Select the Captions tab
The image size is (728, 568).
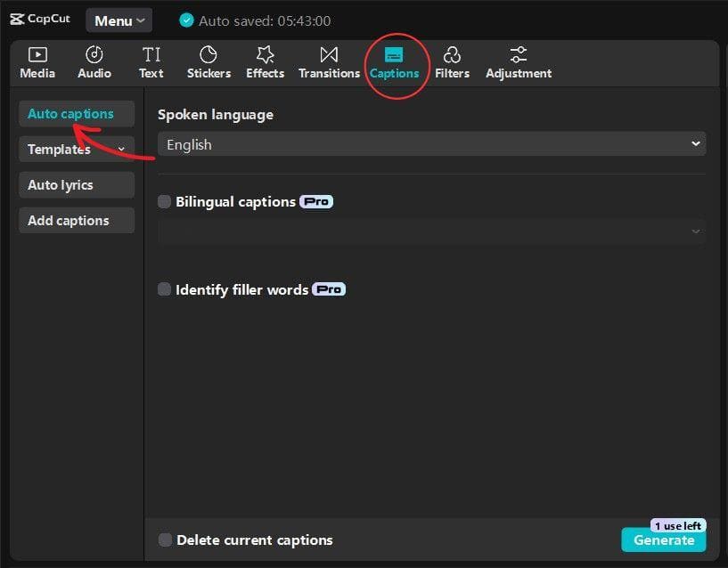coord(394,62)
